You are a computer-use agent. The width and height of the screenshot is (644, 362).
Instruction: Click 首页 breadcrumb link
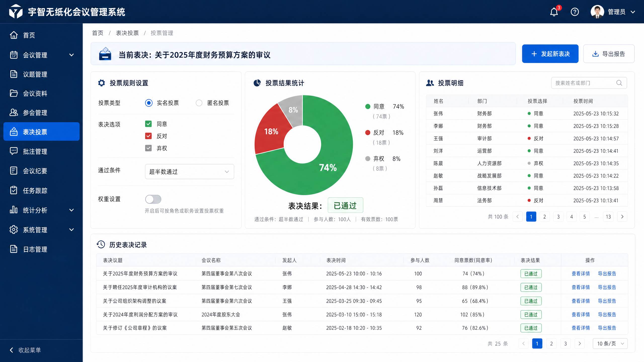[98, 33]
